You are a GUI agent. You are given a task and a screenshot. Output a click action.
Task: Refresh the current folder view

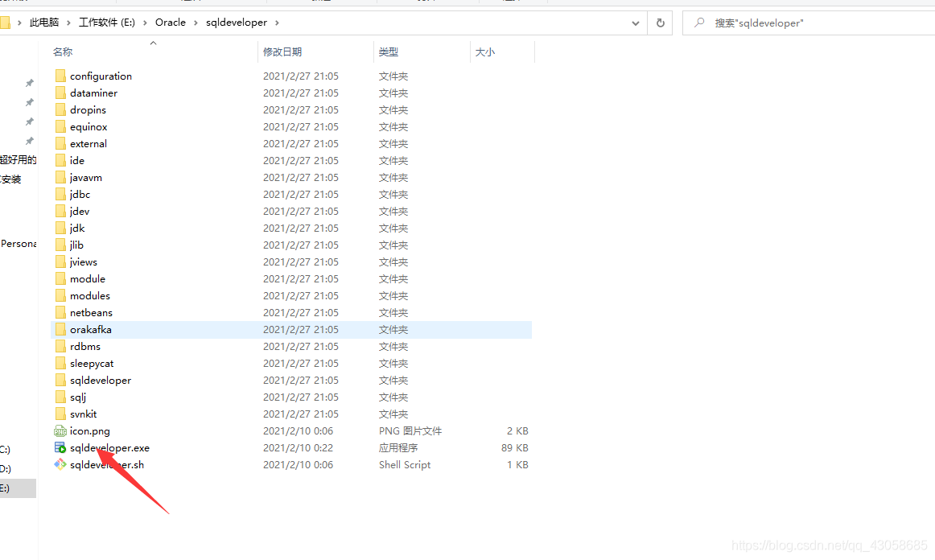click(x=660, y=23)
